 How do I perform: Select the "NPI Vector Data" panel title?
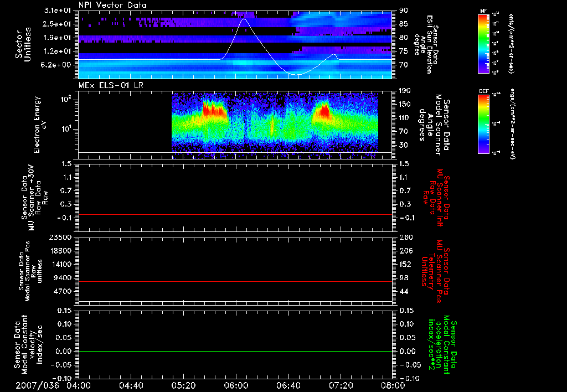112,5
